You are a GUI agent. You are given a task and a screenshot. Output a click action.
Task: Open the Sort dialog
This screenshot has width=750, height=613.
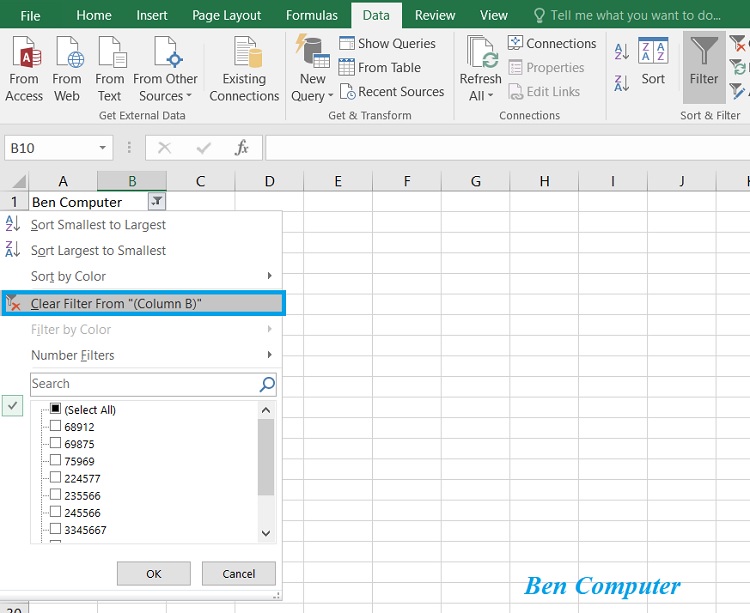653,62
